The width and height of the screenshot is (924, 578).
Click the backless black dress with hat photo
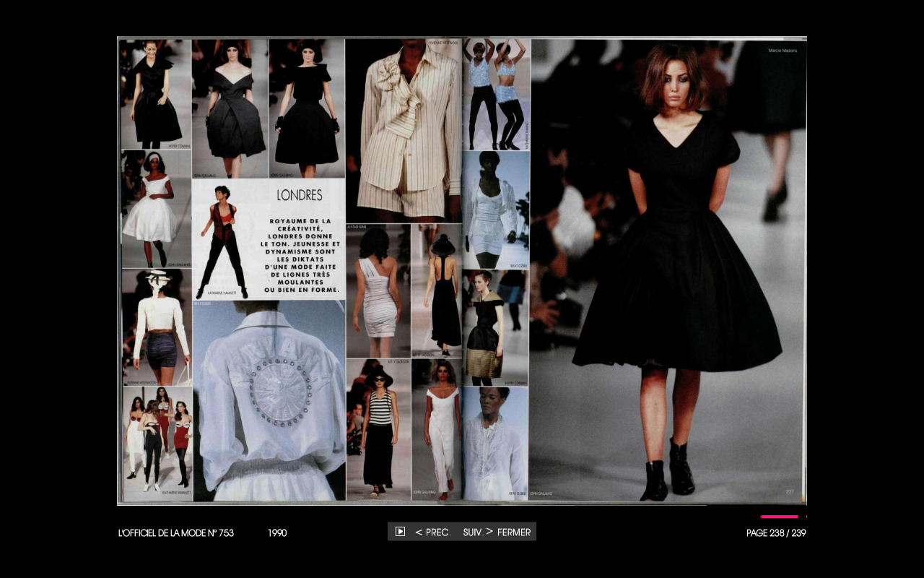click(x=436, y=290)
